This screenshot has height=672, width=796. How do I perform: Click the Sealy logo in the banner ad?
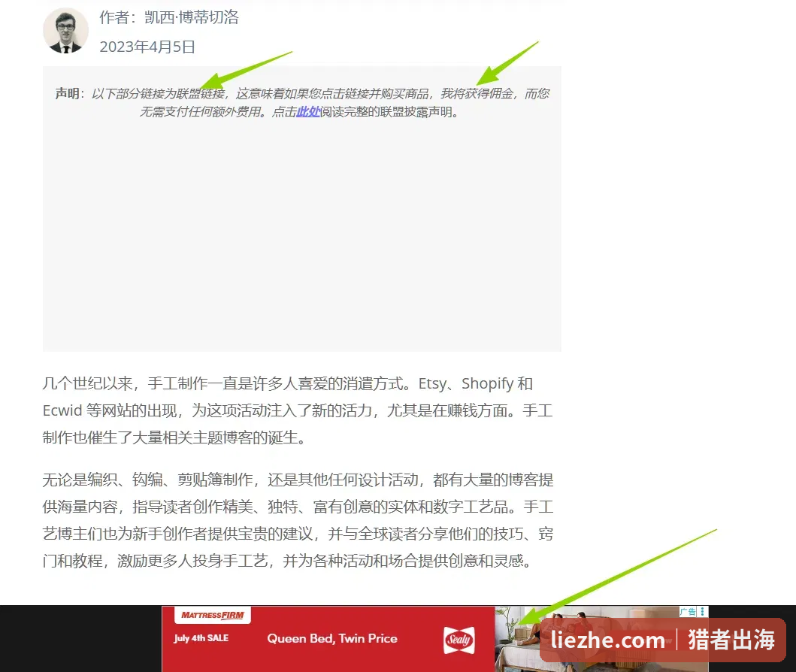[459, 640]
